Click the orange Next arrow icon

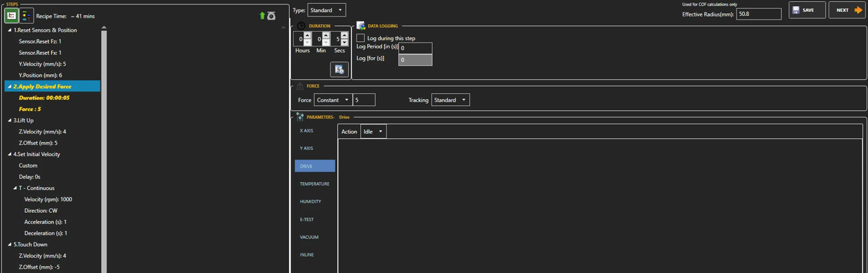(858, 10)
